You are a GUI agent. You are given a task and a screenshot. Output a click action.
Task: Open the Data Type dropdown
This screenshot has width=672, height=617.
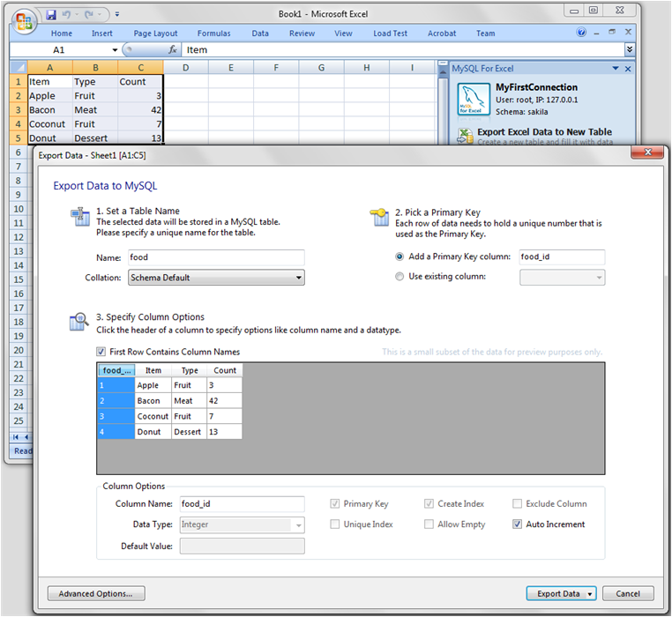pyautogui.click(x=243, y=524)
